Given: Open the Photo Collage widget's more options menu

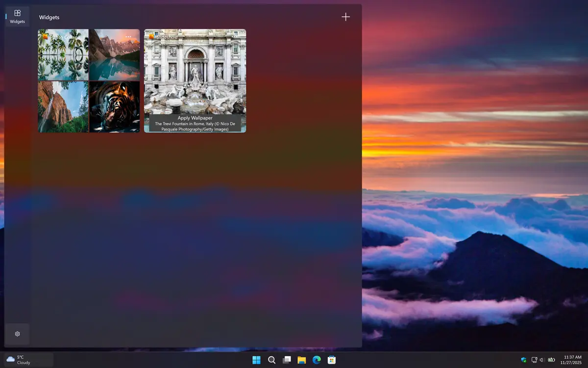Looking at the screenshot, I should point(128,36).
